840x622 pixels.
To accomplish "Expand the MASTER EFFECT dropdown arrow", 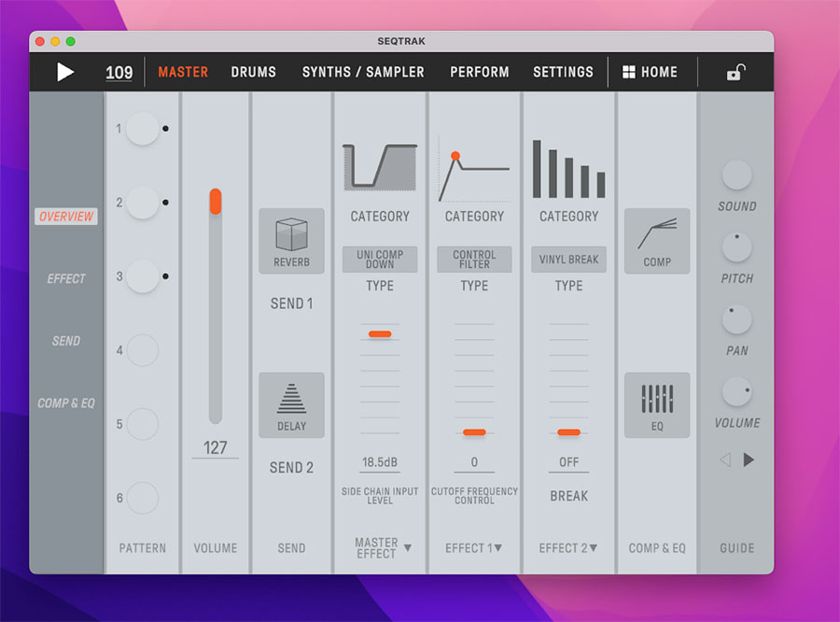I will [x=408, y=548].
